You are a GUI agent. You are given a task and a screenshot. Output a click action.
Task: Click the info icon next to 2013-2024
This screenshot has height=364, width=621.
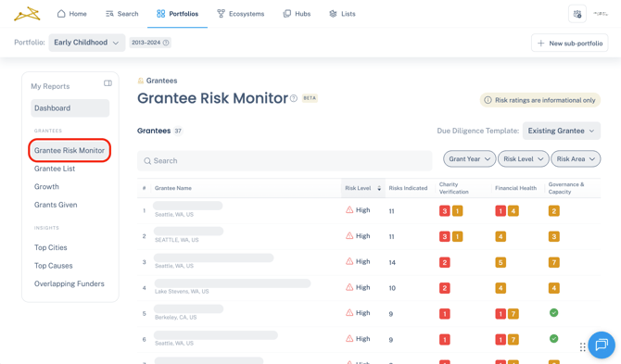pyautogui.click(x=166, y=43)
